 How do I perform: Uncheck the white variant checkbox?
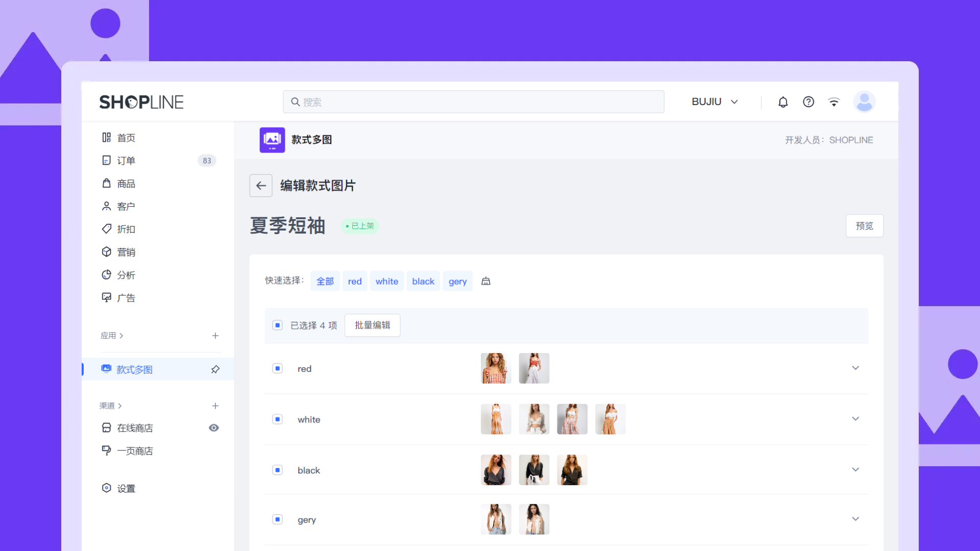tap(278, 419)
